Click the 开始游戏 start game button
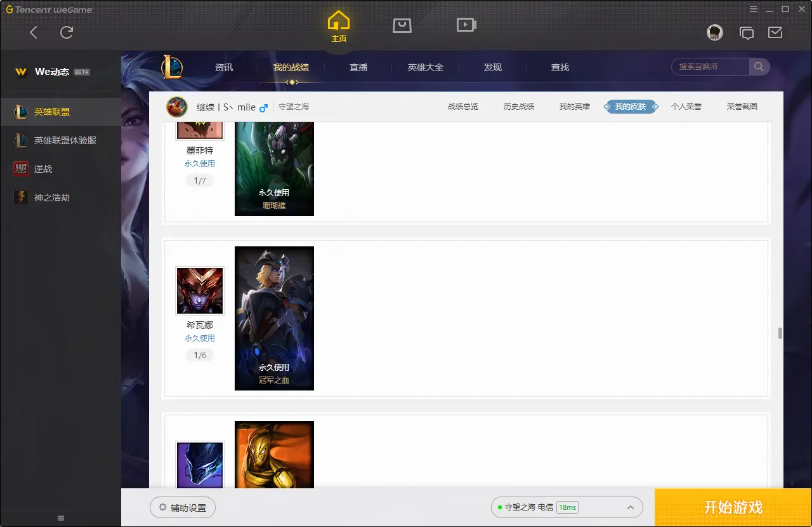Screen dimensions: 812x527 pyautogui.click(x=733, y=507)
